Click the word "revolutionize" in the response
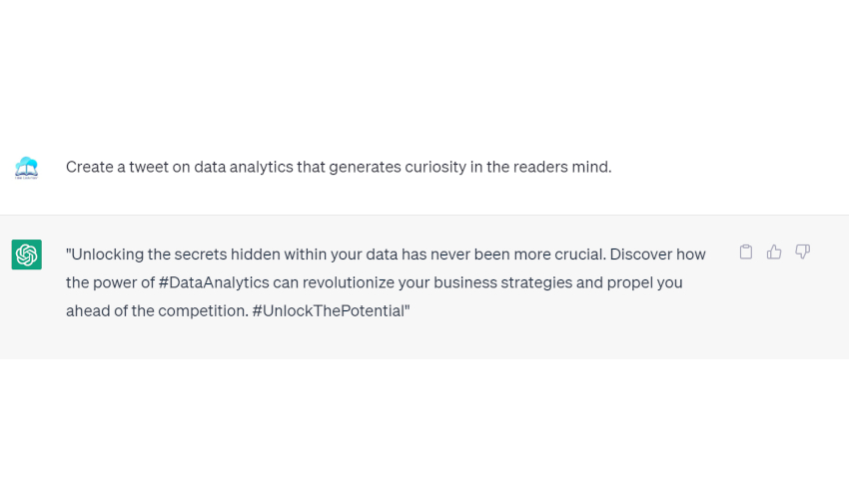The height and width of the screenshot is (504, 849). (352, 282)
